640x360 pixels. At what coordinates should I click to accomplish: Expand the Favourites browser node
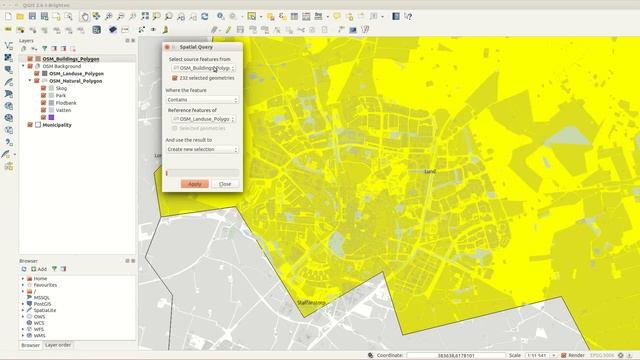tap(23, 285)
